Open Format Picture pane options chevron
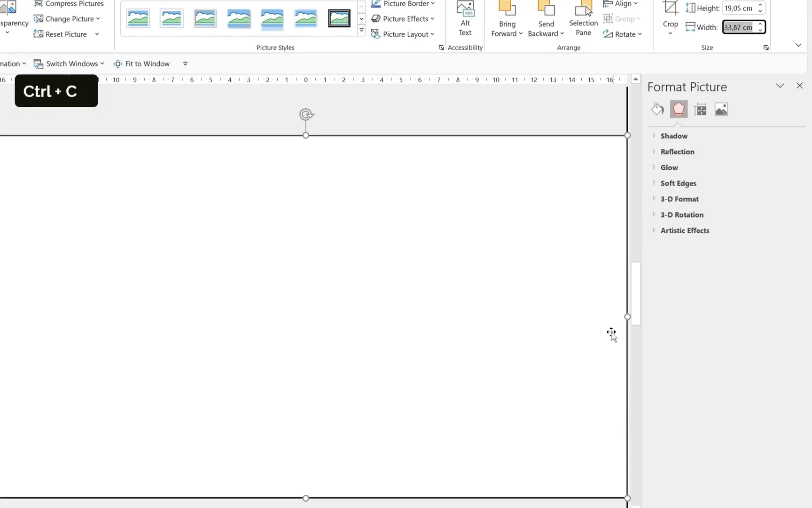 780,86
